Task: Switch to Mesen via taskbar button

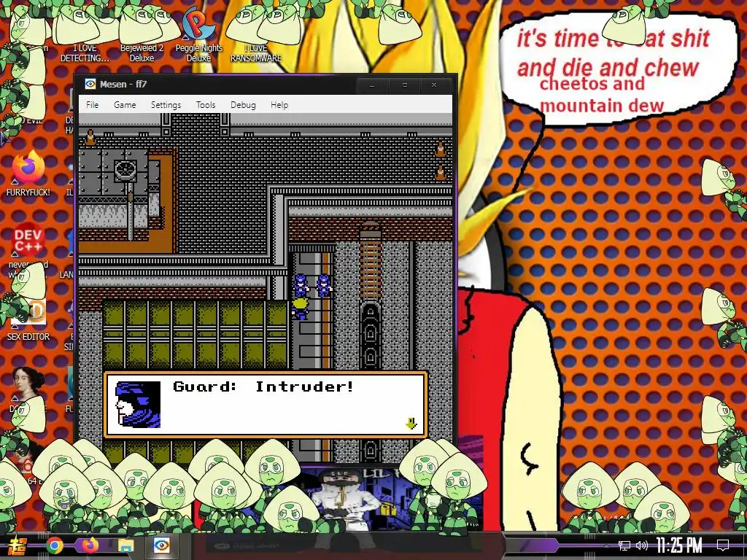Action: [x=161, y=545]
